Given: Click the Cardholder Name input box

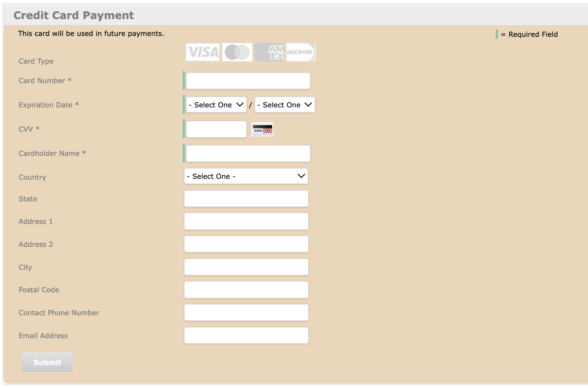Looking at the screenshot, I should click(x=247, y=153).
